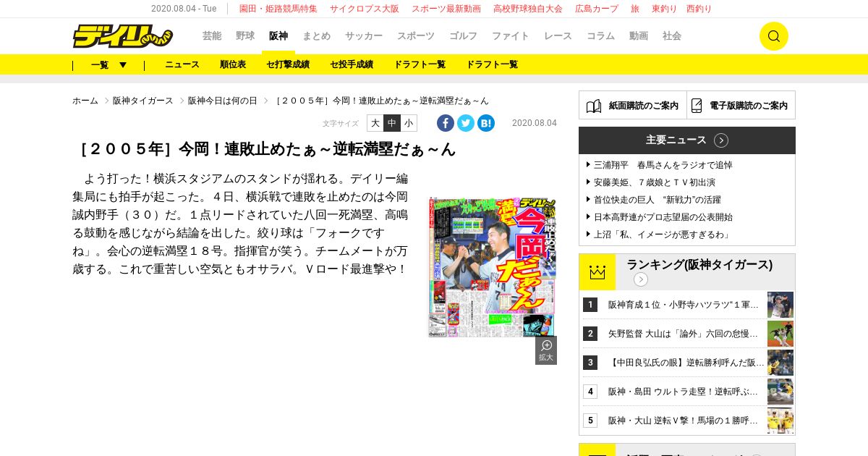Click セ投手成績 in yellow submenu
The width and height of the screenshot is (868, 456).
352,64
